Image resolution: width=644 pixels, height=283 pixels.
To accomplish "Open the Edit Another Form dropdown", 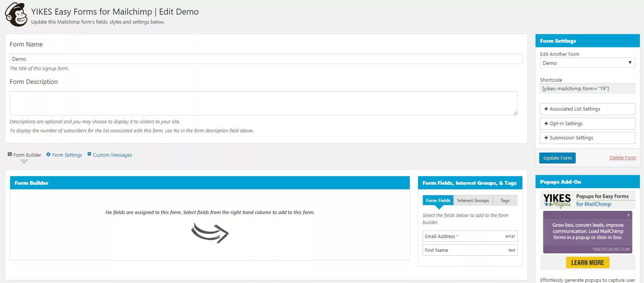I will (587, 63).
